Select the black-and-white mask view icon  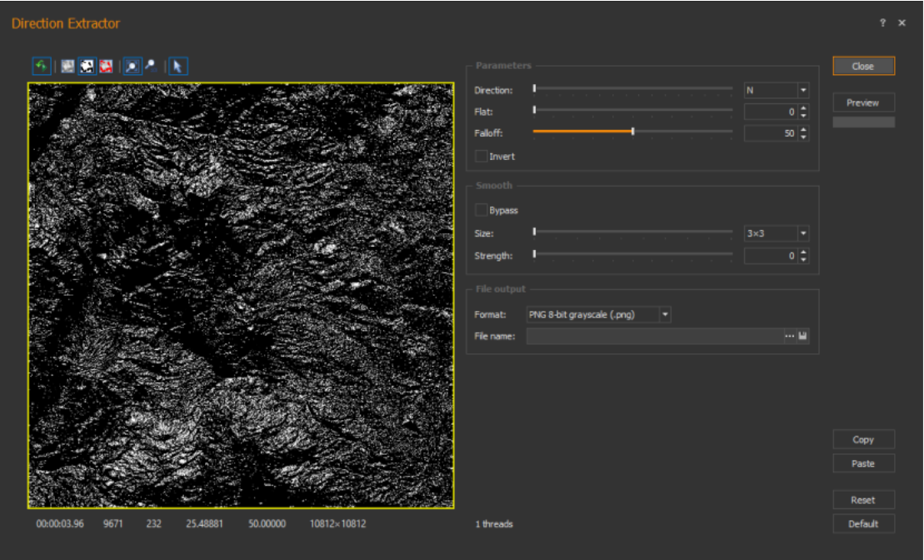tap(87, 67)
